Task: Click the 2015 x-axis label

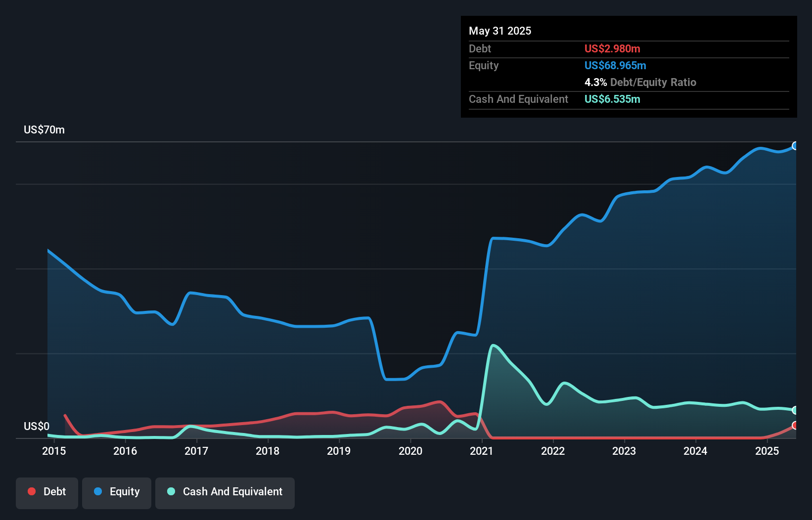Action: pos(54,451)
